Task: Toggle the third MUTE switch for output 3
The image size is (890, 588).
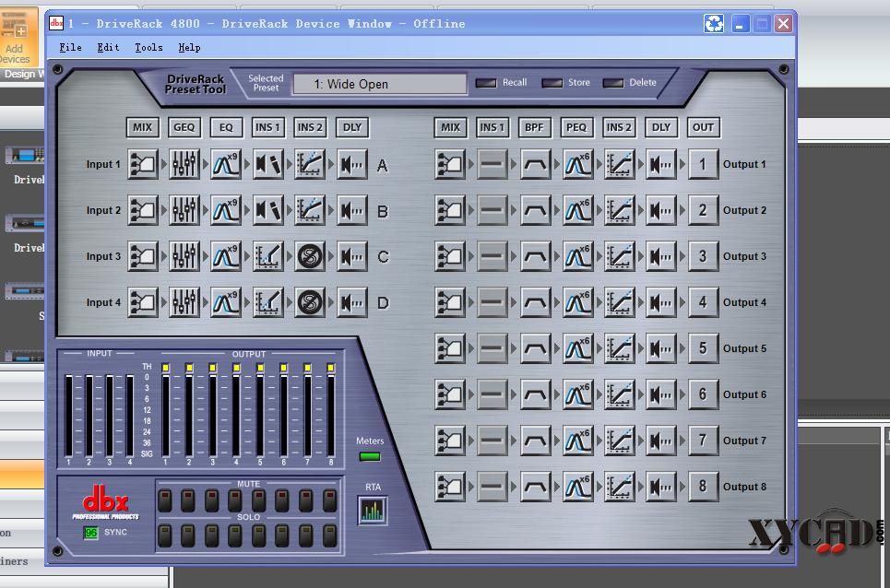Action: click(212, 501)
